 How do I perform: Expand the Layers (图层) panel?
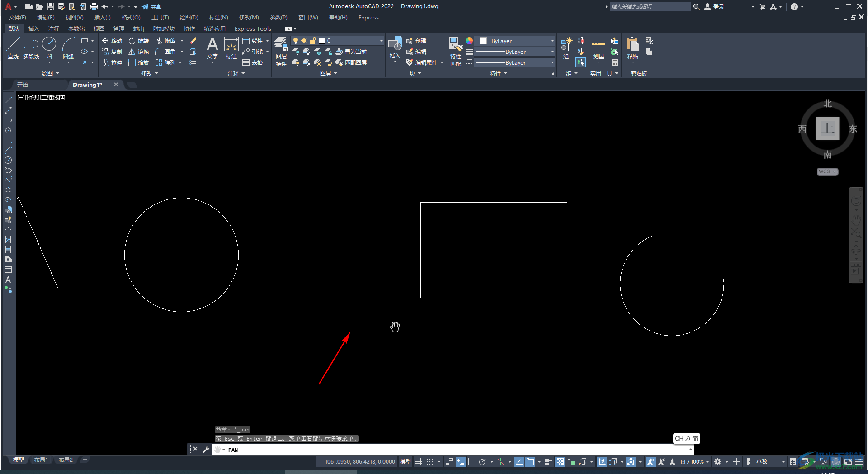click(328, 73)
